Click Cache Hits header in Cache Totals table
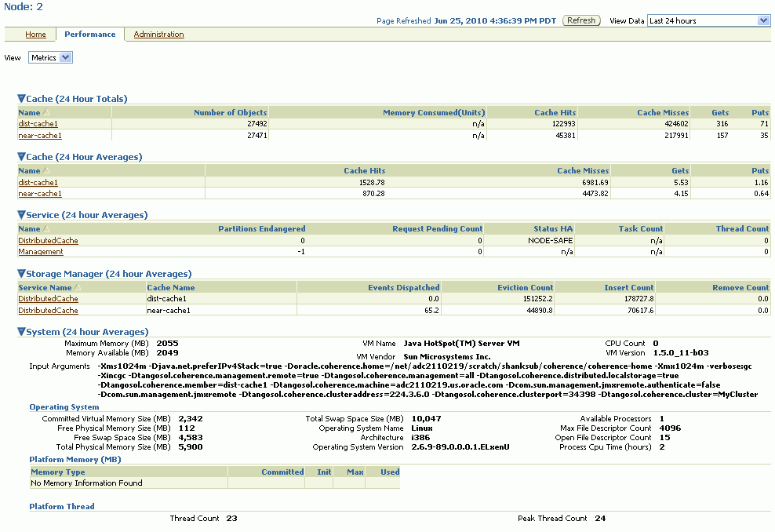Viewport: 775px width, 532px height. click(555, 112)
